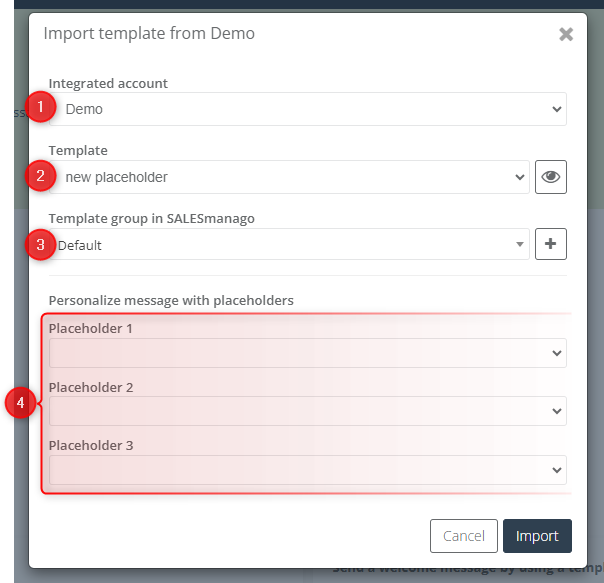
Task: Click the Import button
Action: [537, 536]
